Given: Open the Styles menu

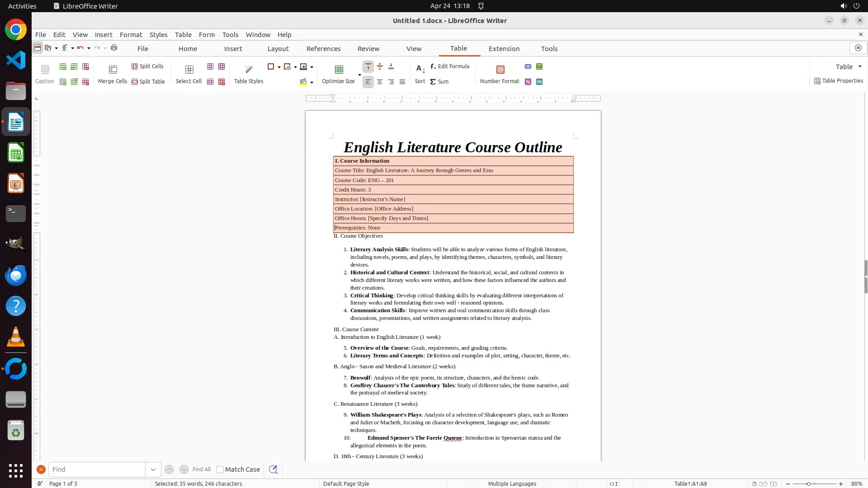Looking at the screenshot, I should tap(158, 35).
